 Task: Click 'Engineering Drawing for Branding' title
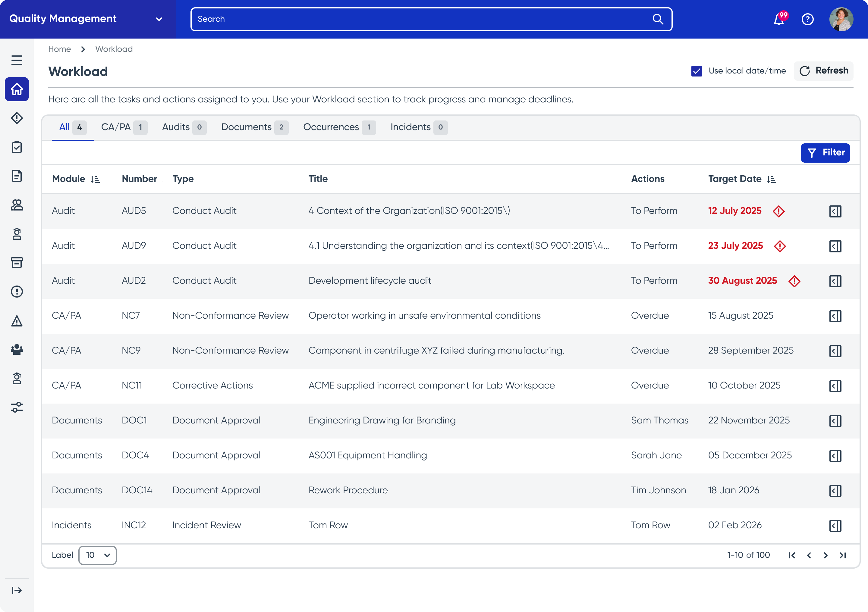click(x=382, y=420)
